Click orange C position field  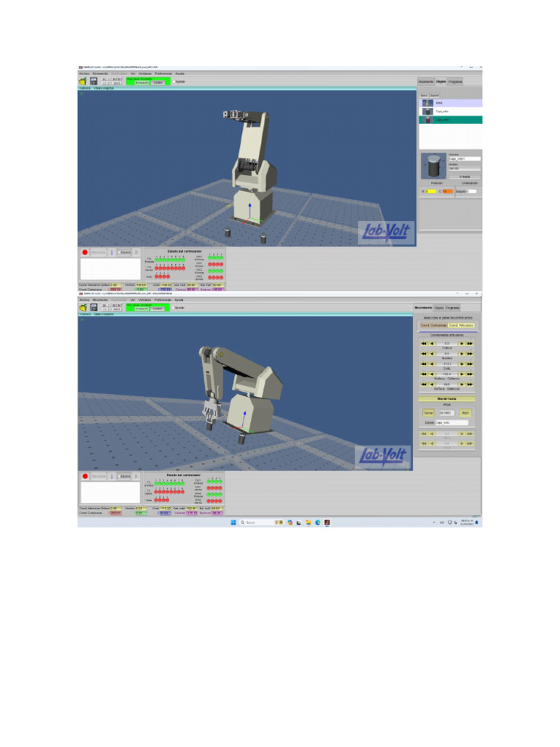coord(448,192)
